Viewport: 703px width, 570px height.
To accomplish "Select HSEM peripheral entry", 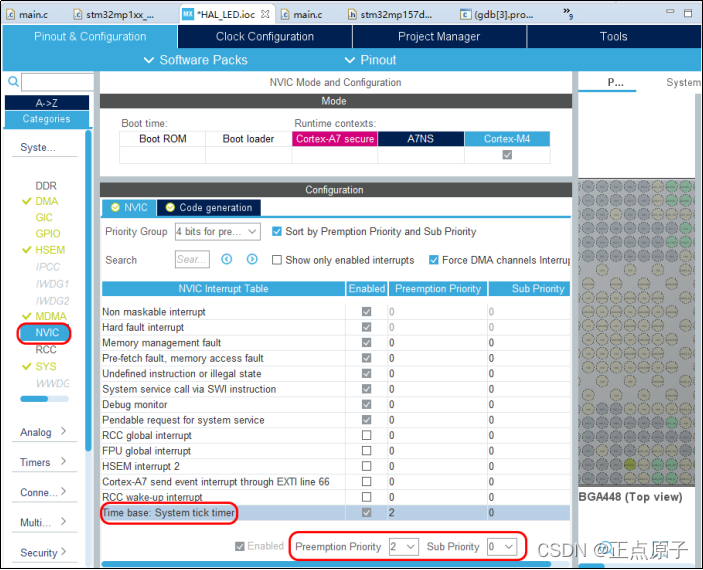I will (x=50, y=250).
